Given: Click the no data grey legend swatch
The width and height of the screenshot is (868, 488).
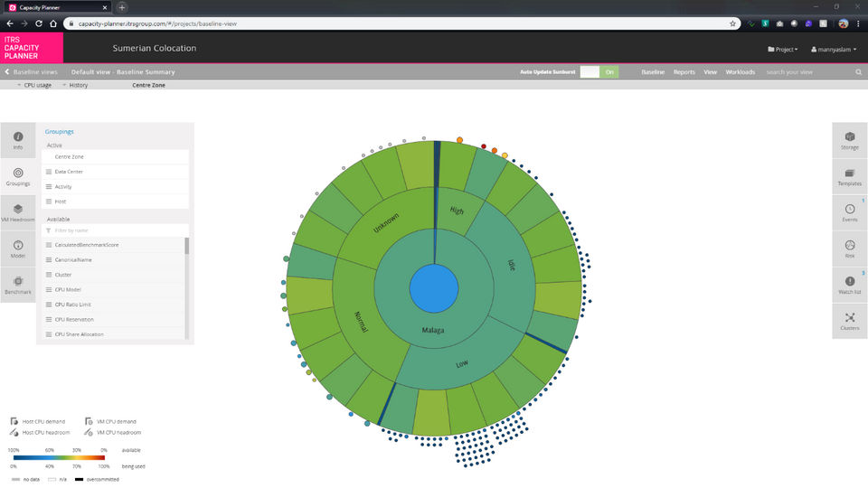Looking at the screenshot, I should coord(15,479).
